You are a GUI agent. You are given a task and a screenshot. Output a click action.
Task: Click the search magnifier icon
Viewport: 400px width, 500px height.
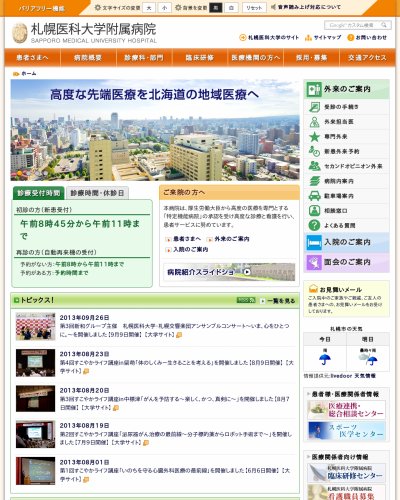[x=384, y=25]
